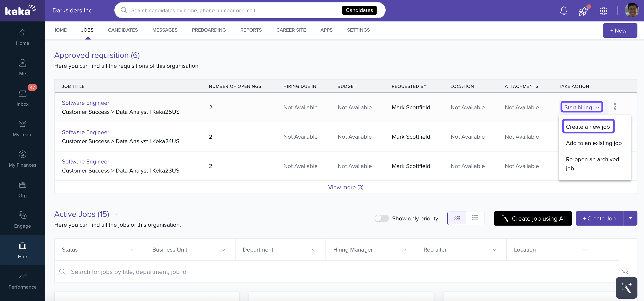The image size is (644, 301).
Task: Open the notifications bell icon
Action: 564,10
